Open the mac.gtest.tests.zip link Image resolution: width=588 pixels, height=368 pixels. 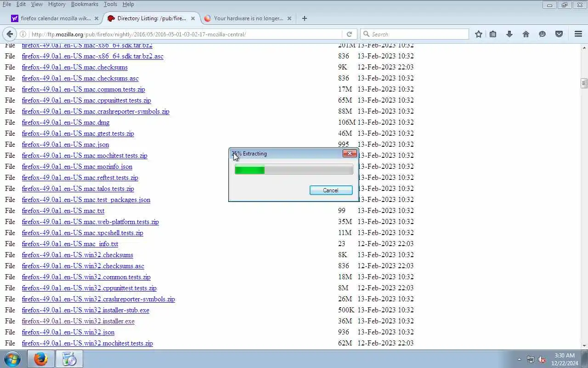coord(78,133)
